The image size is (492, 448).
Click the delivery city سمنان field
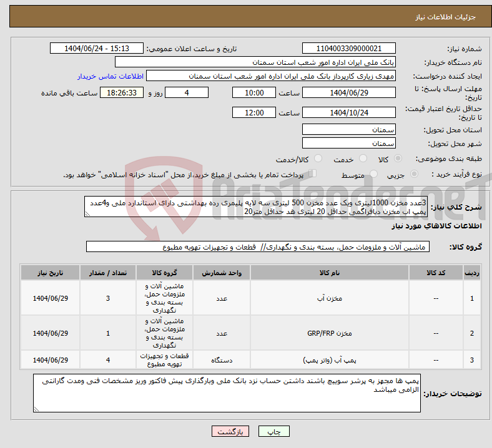click(x=348, y=144)
